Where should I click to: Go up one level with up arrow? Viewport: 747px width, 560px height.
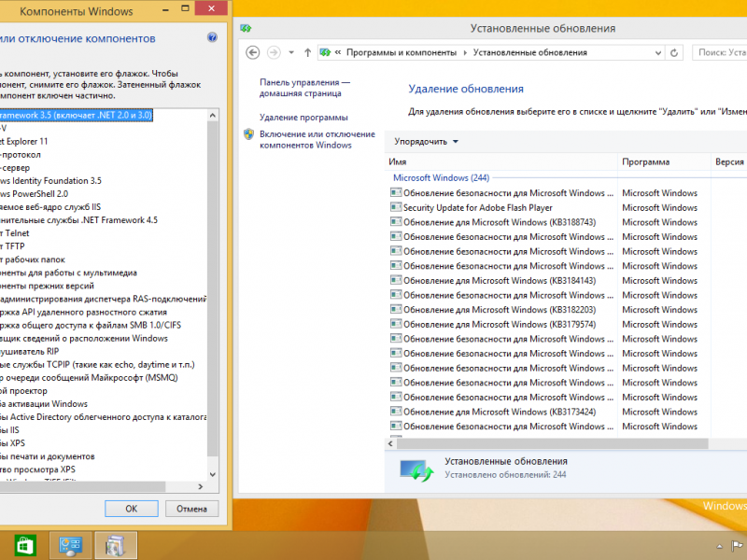[308, 52]
